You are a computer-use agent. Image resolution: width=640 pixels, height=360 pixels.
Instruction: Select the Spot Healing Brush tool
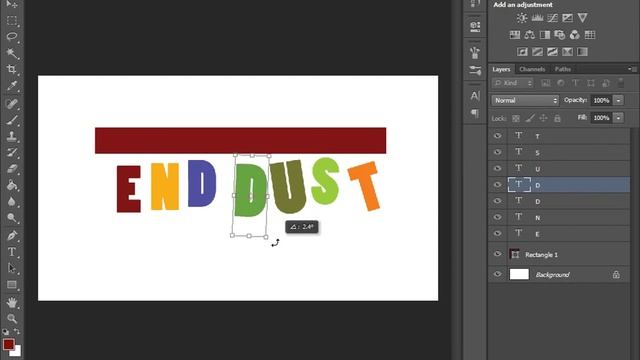11,103
